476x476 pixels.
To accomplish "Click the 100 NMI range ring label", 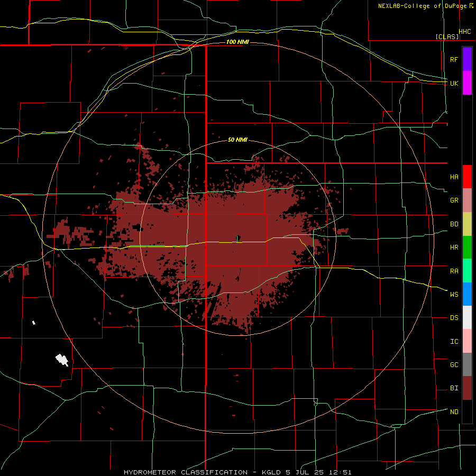I will click(x=237, y=42).
